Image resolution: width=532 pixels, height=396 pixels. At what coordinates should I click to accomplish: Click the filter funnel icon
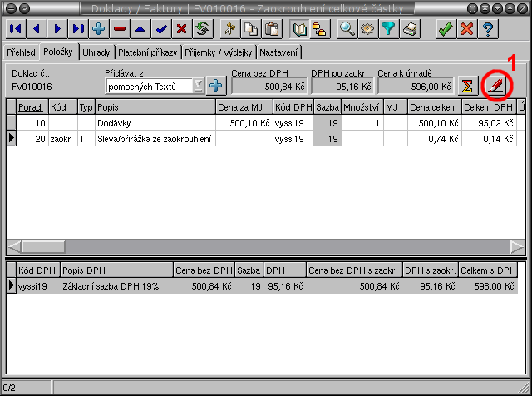pos(388,29)
